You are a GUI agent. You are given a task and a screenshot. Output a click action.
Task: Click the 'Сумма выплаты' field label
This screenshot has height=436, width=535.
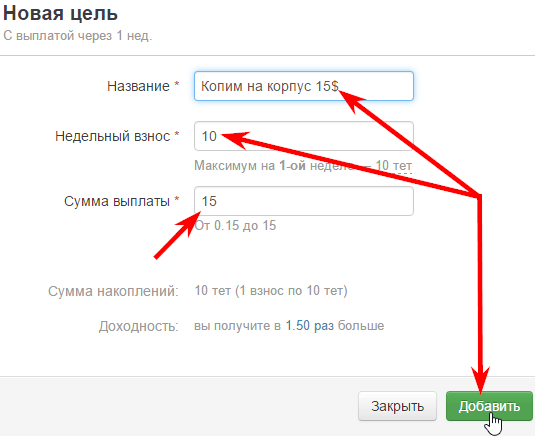coord(117,201)
